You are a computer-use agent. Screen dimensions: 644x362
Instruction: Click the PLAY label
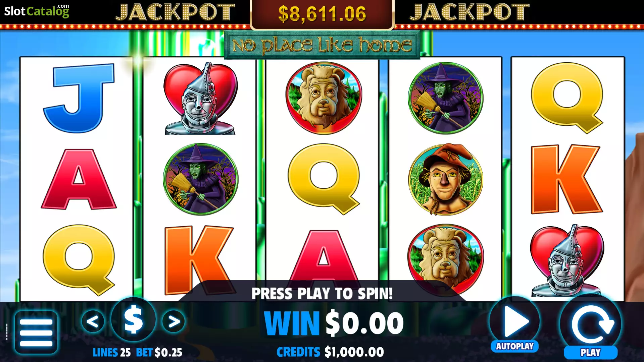(x=591, y=353)
